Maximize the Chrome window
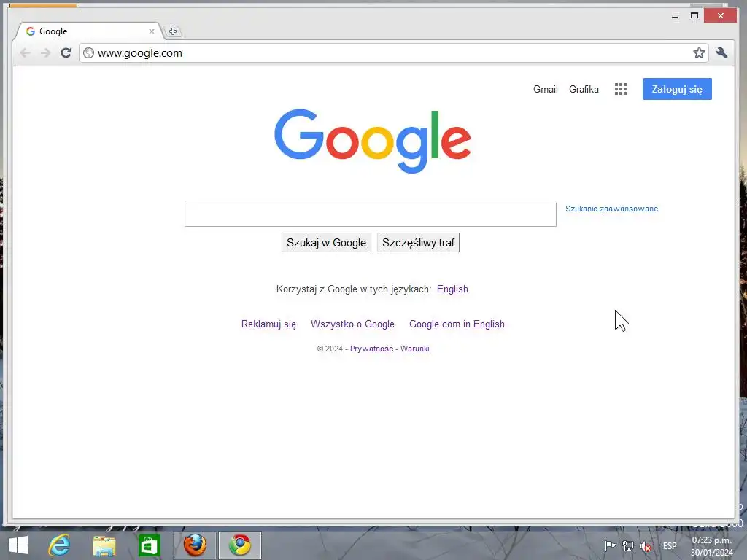Viewport: 747px width, 560px height. click(x=694, y=16)
